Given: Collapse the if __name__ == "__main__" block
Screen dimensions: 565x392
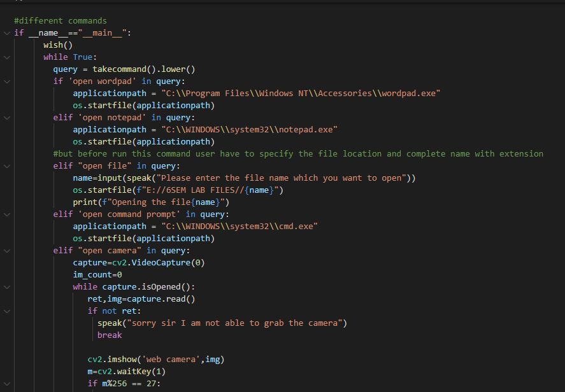Looking at the screenshot, I should (x=6, y=33).
